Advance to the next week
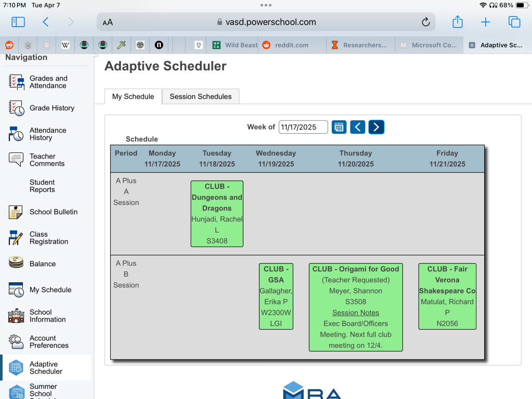Screen dimensions: 532x399 tap(376, 127)
